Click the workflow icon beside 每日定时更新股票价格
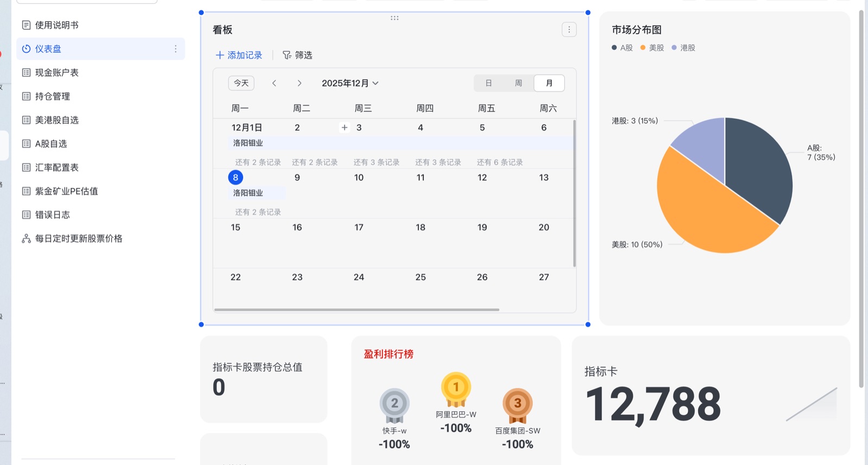 [x=26, y=238]
